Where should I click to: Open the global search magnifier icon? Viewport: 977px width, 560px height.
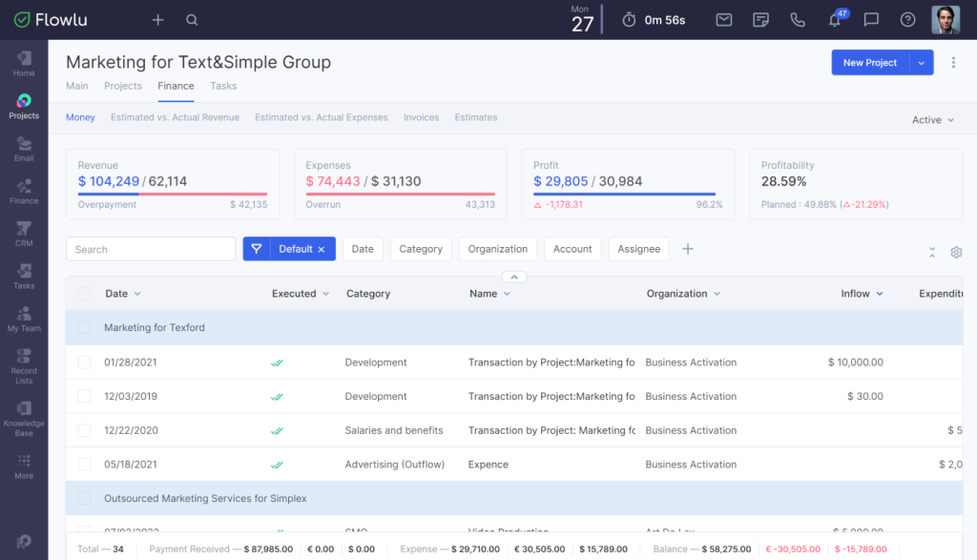pyautogui.click(x=192, y=20)
